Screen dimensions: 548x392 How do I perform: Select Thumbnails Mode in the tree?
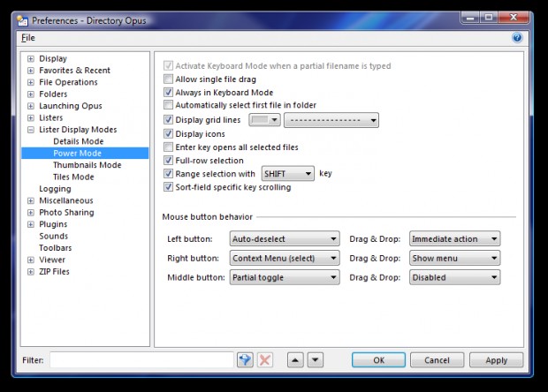[x=87, y=165]
